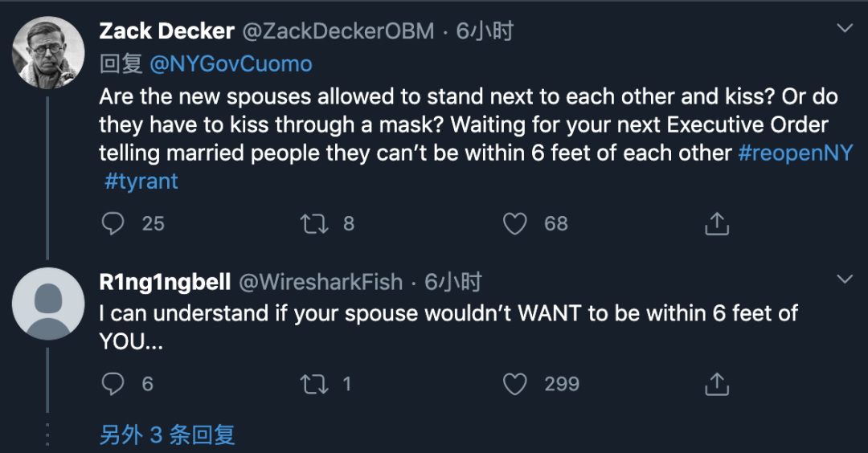Open Zack Decker's profile picture
Viewport: 868px width, 453px height.
(x=49, y=53)
